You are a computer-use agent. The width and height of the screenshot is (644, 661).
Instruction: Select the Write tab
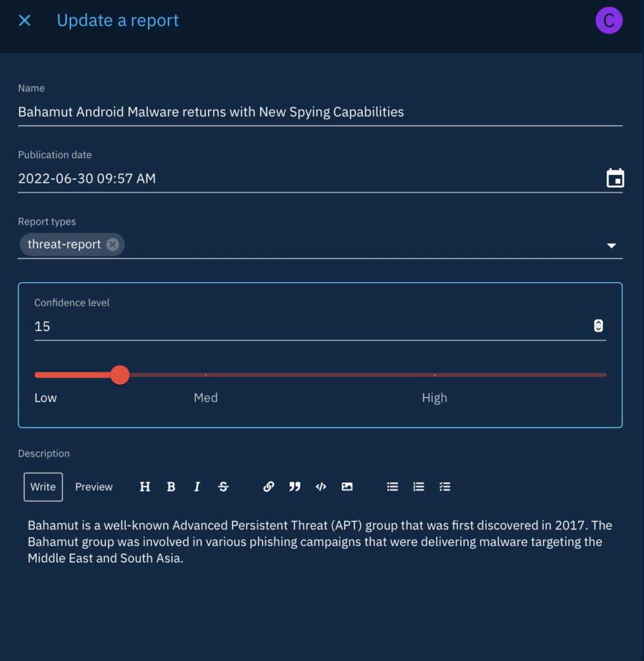tap(43, 487)
